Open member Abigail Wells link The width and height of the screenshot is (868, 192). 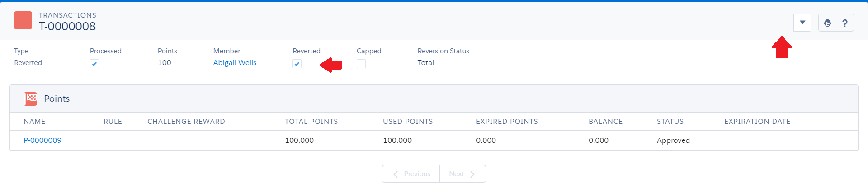tap(235, 63)
